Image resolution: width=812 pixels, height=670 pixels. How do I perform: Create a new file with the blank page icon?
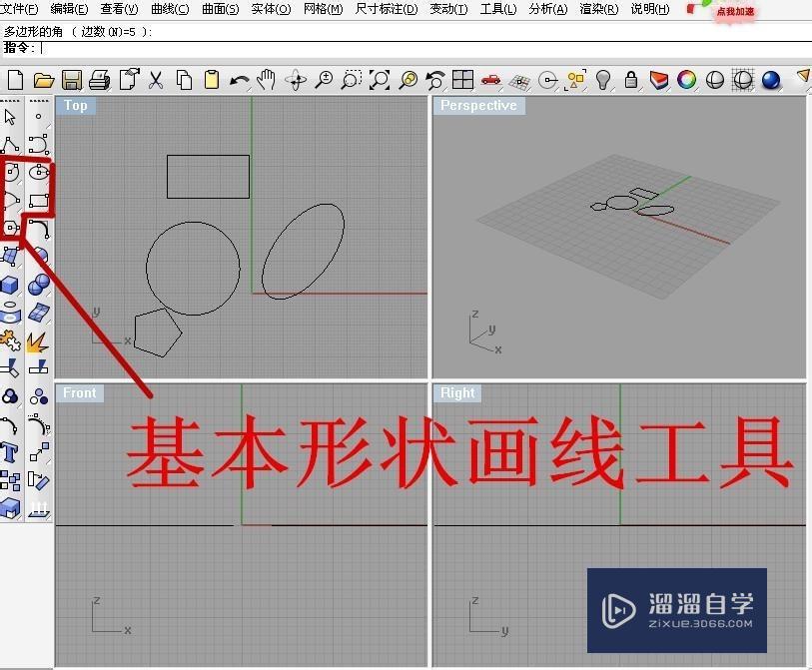16,80
